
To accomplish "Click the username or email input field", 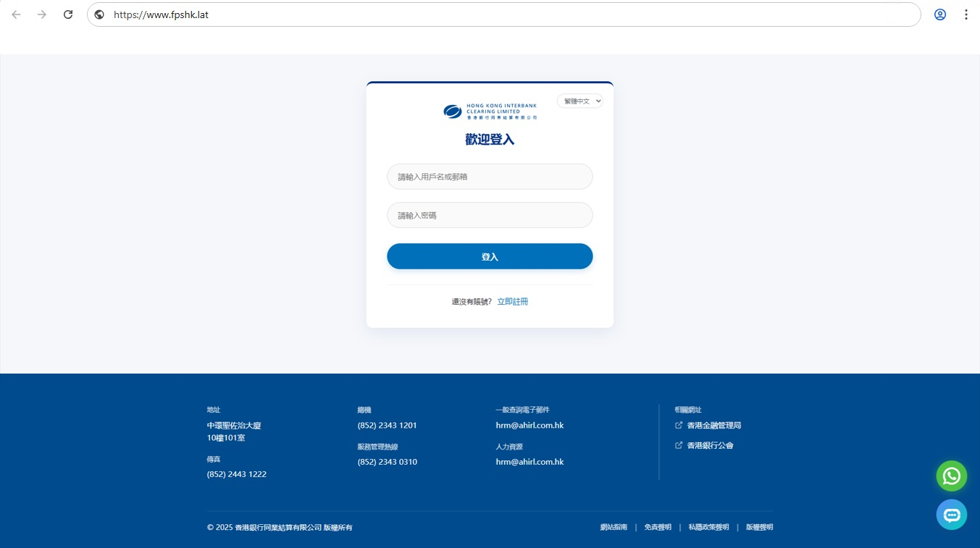I will pos(490,177).
